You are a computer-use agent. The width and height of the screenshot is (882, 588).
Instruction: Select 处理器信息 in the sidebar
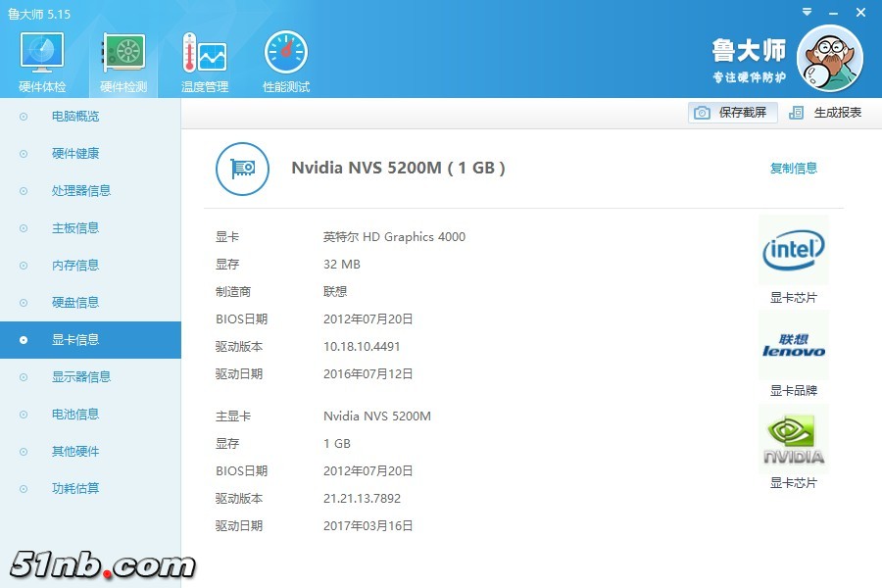click(81, 191)
